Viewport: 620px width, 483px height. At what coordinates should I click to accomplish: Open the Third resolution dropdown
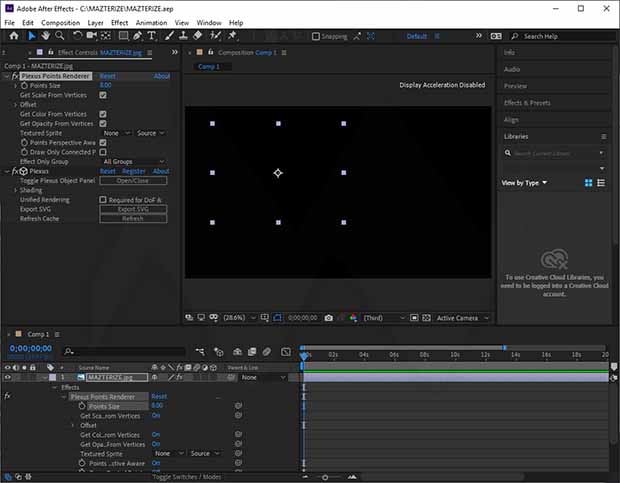[x=384, y=318]
